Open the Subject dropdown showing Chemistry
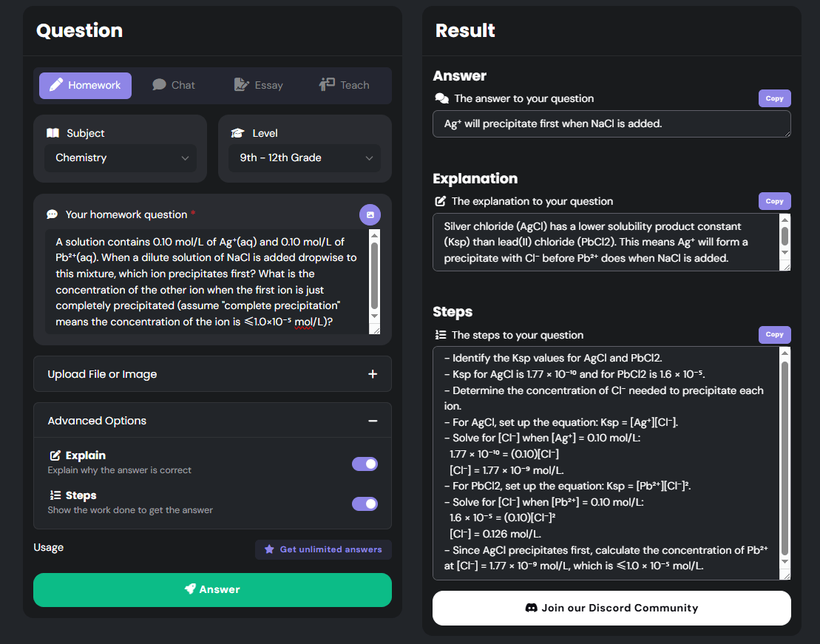Image resolution: width=820 pixels, height=644 pixels. 121,157
